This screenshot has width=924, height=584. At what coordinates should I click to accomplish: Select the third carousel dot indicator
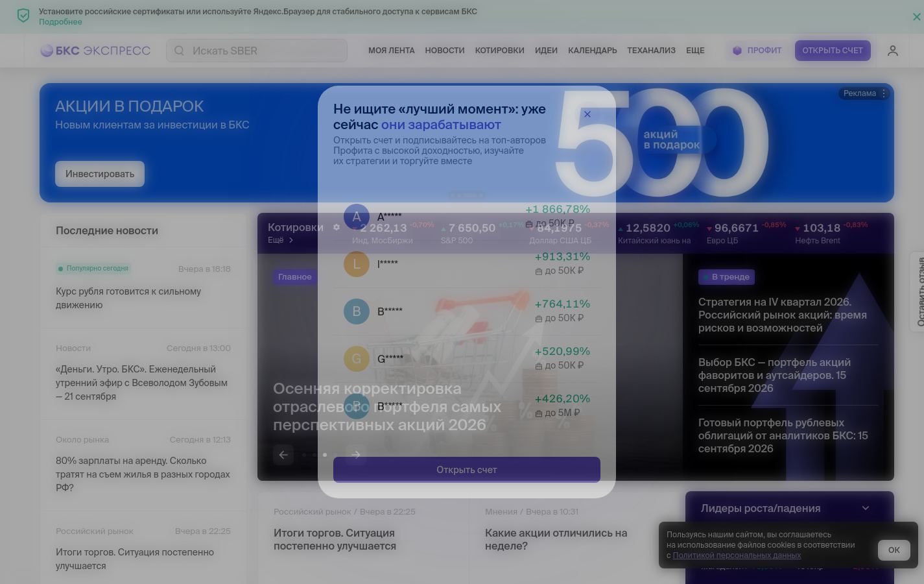pos(325,455)
